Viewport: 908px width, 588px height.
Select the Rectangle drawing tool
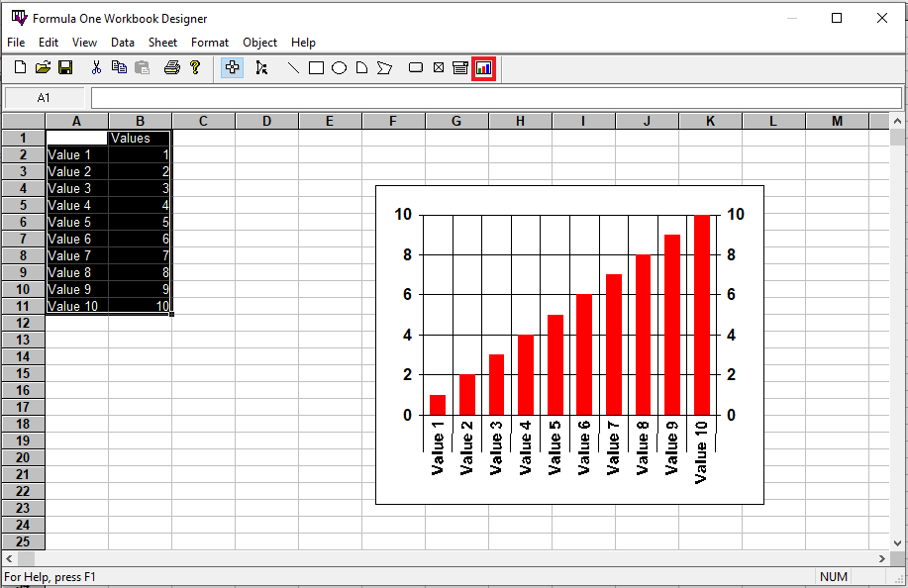click(x=316, y=67)
